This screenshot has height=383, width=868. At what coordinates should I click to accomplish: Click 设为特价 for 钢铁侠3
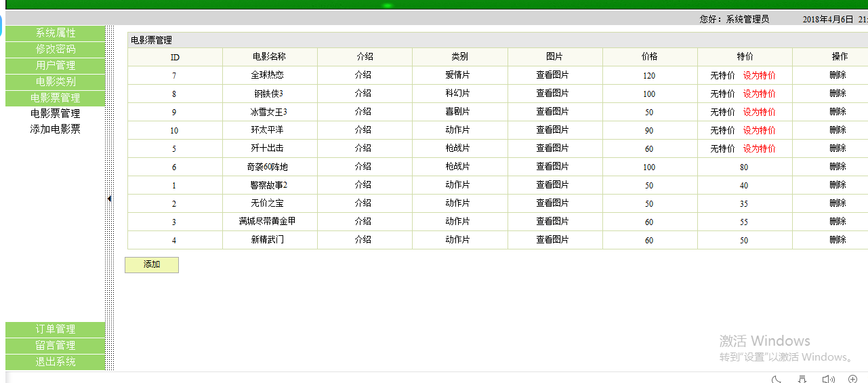click(759, 94)
